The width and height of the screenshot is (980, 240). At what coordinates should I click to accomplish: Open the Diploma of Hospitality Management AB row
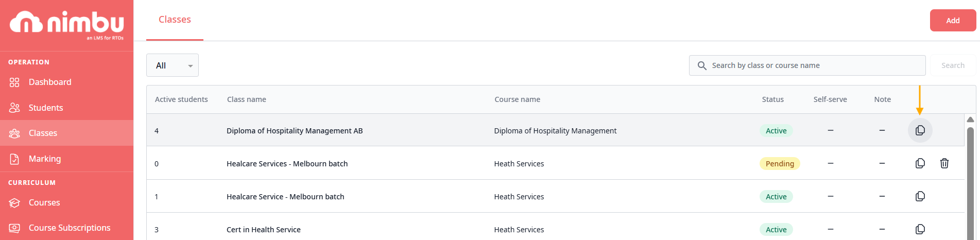295,131
